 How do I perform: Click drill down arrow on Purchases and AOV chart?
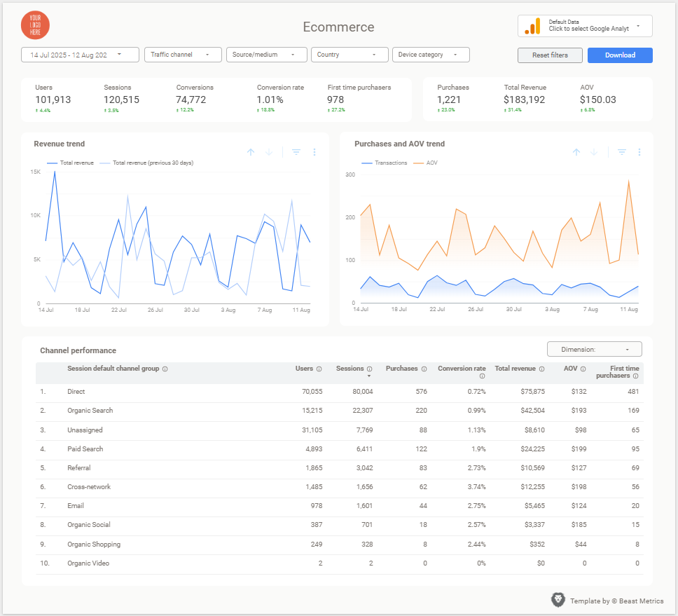[x=594, y=152]
